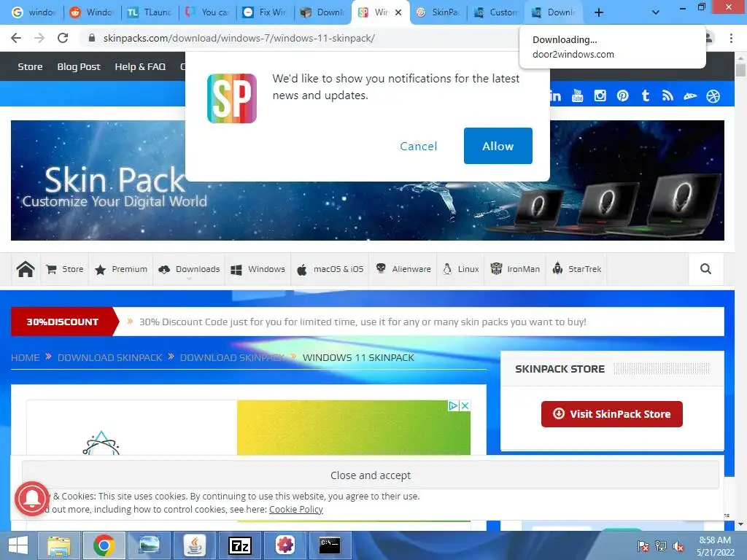747x560 pixels.
Task: Switch to the Custom tab
Action: pos(496,12)
